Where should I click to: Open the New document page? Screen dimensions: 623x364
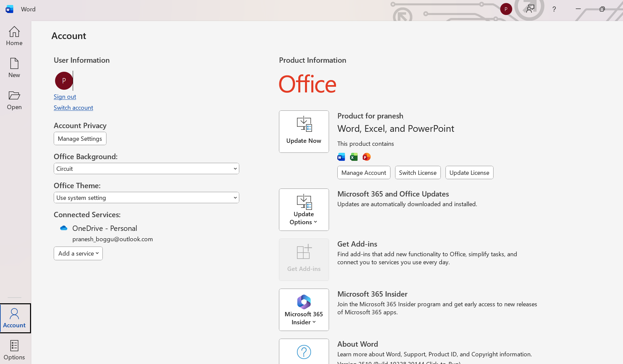coord(14,68)
